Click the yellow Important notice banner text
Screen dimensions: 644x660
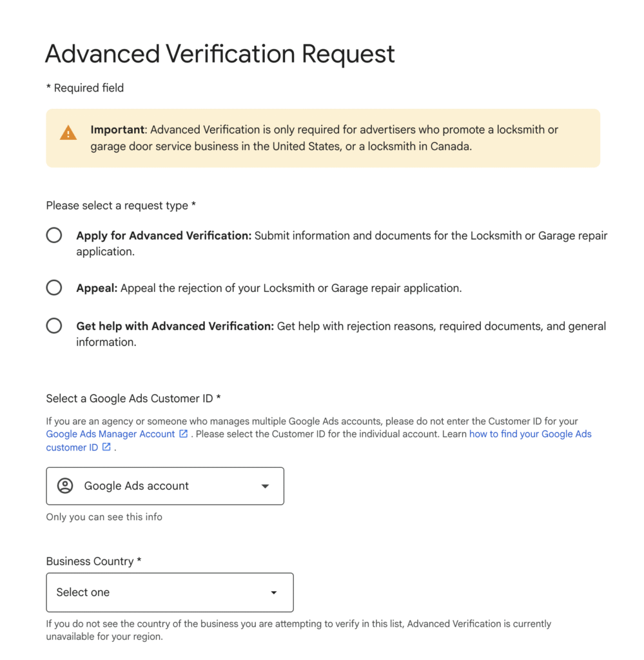[324, 138]
